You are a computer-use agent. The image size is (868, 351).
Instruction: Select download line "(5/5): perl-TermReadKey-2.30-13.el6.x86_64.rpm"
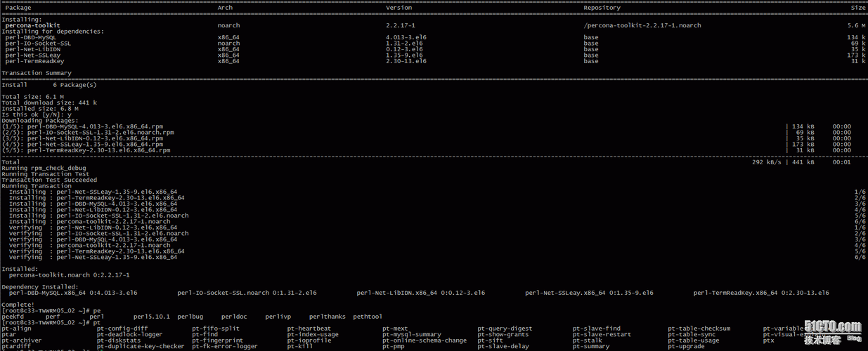pyautogui.click(x=86, y=150)
